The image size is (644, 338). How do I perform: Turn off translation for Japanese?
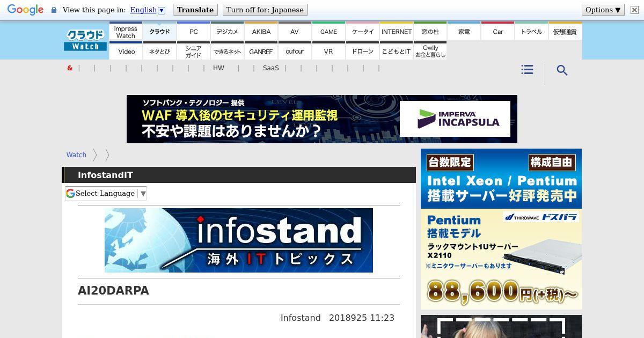[265, 10]
